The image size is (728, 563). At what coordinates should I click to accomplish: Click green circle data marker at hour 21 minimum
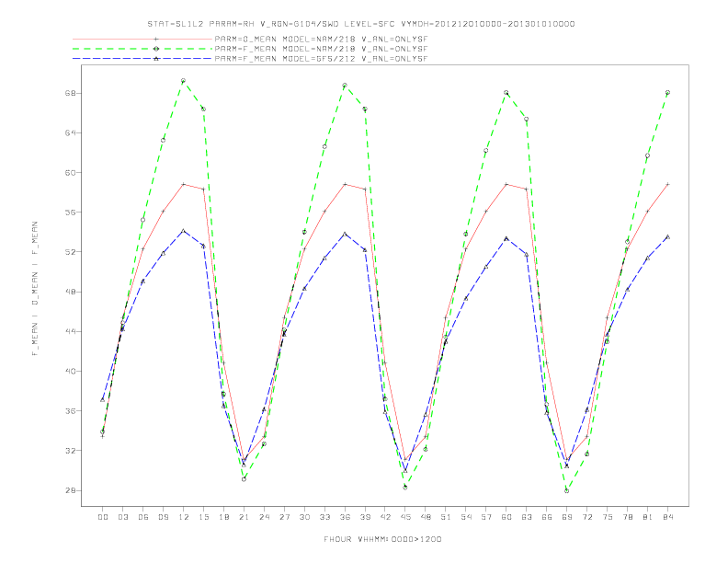pyautogui.click(x=244, y=479)
